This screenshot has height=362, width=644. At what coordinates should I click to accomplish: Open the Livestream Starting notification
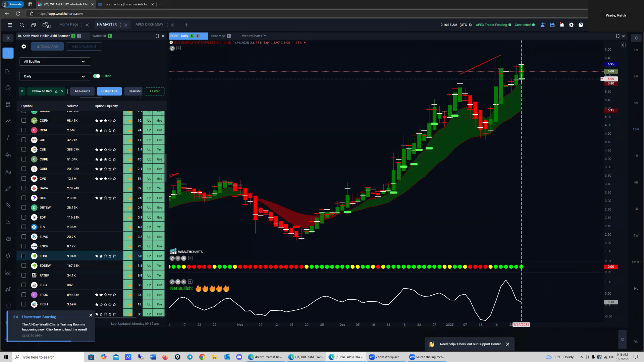click(x=51, y=326)
